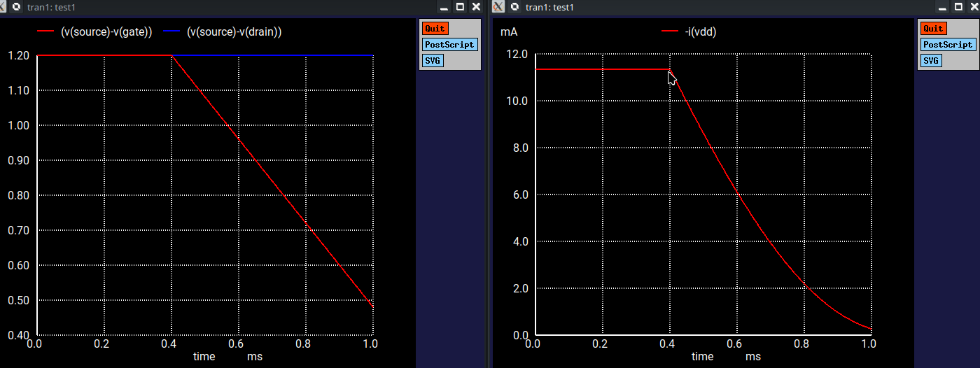Click the blue v(source)-v(drain) legend line
Viewport: 980px width, 368px height.
pyautogui.click(x=171, y=32)
